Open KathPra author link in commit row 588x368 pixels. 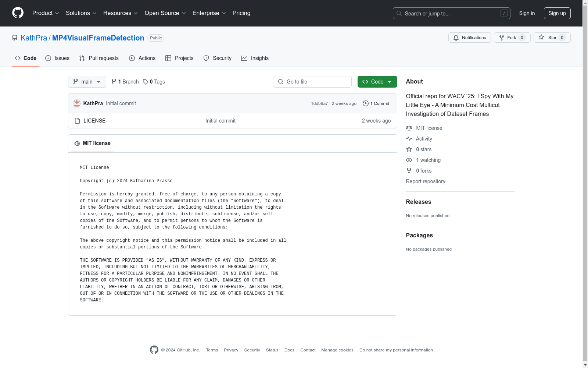(93, 103)
